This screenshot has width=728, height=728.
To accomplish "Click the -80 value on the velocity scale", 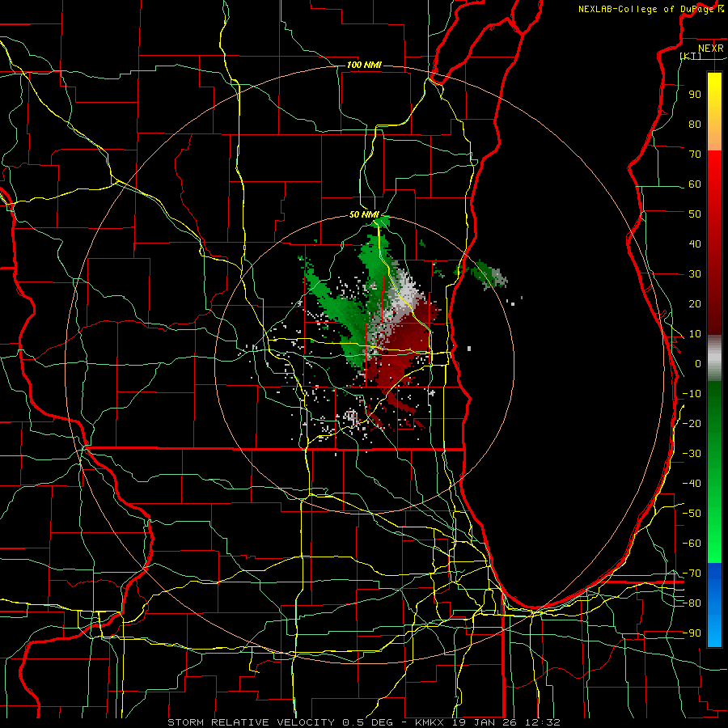I will (692, 603).
